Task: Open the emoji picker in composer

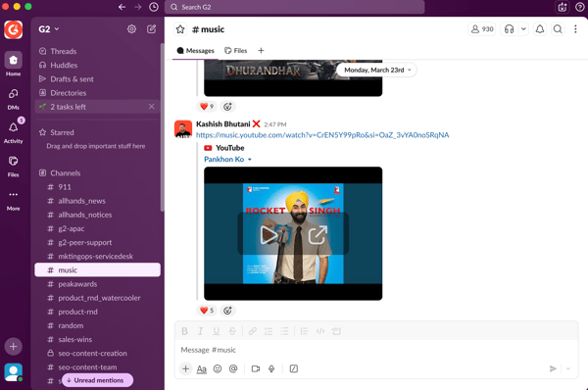Action: click(x=218, y=369)
